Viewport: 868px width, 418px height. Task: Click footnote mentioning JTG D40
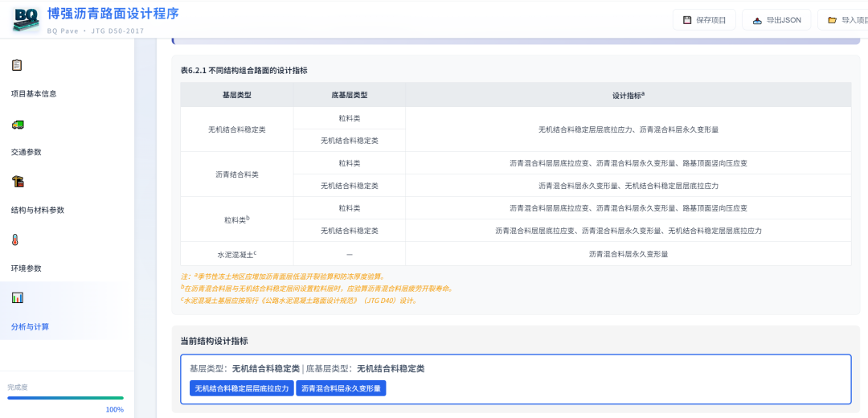click(x=299, y=301)
